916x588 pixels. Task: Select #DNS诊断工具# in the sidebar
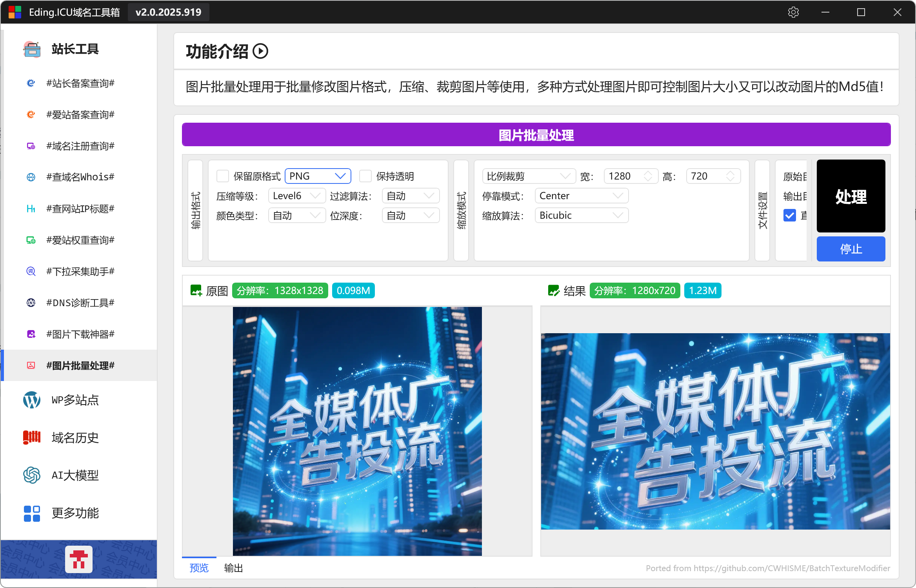pos(80,303)
